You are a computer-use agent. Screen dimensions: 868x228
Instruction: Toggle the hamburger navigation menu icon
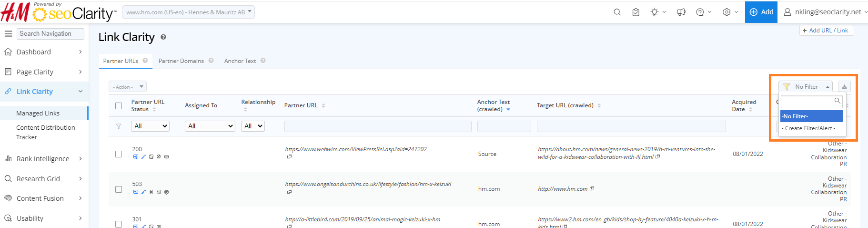point(8,34)
